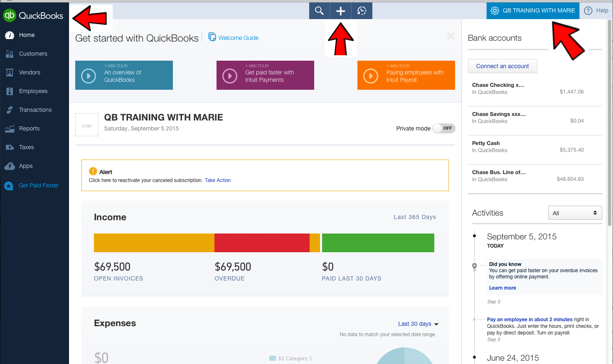Close the Get started panel

coord(451,36)
